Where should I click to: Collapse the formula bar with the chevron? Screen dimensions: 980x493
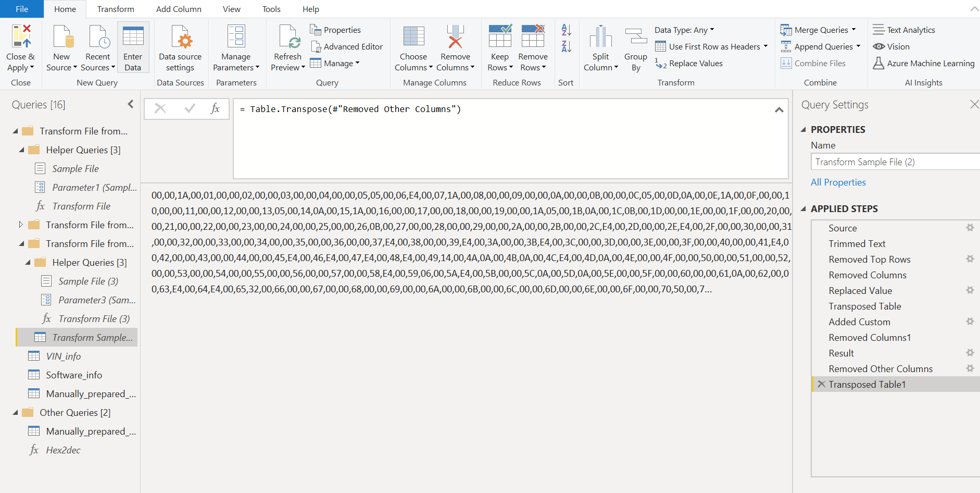click(779, 109)
